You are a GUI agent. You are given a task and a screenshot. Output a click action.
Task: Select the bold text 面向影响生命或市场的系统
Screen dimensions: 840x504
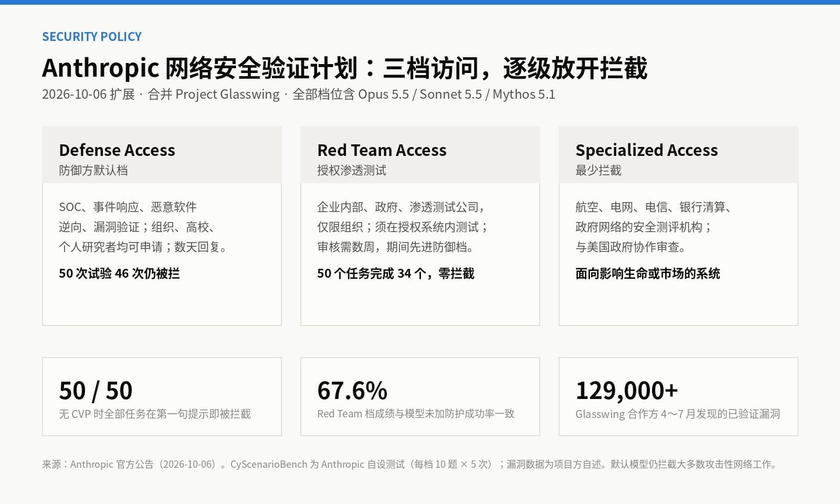(648, 274)
